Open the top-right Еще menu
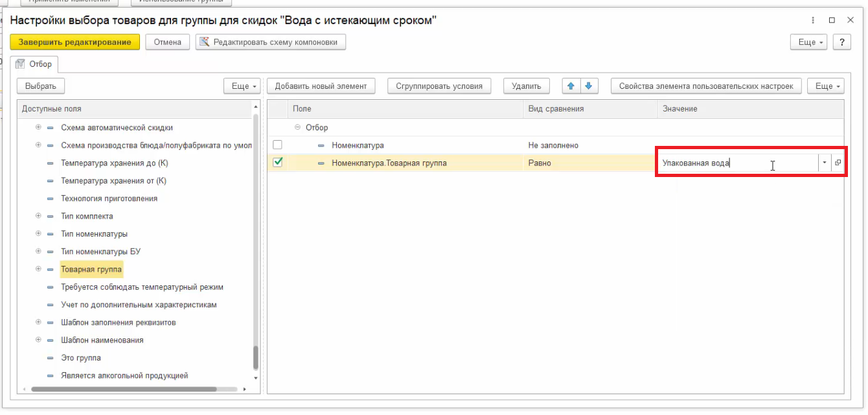The image size is (868, 415). 809,42
